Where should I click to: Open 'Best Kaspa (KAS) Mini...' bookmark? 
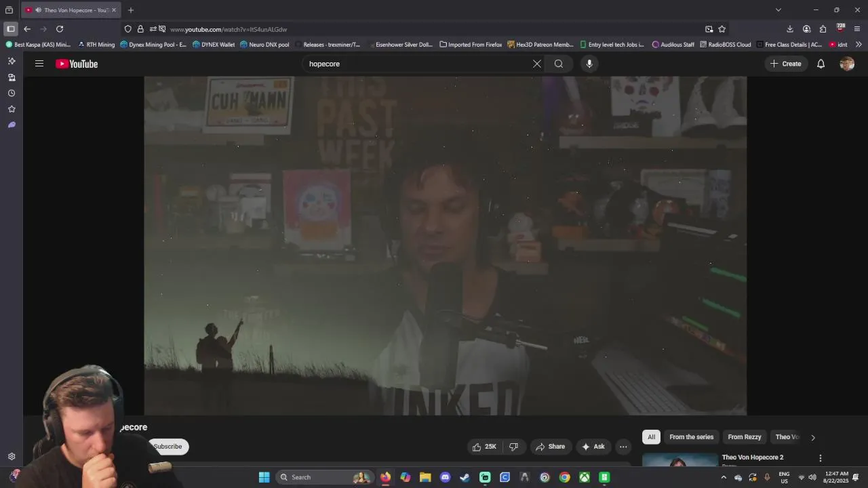(38, 45)
